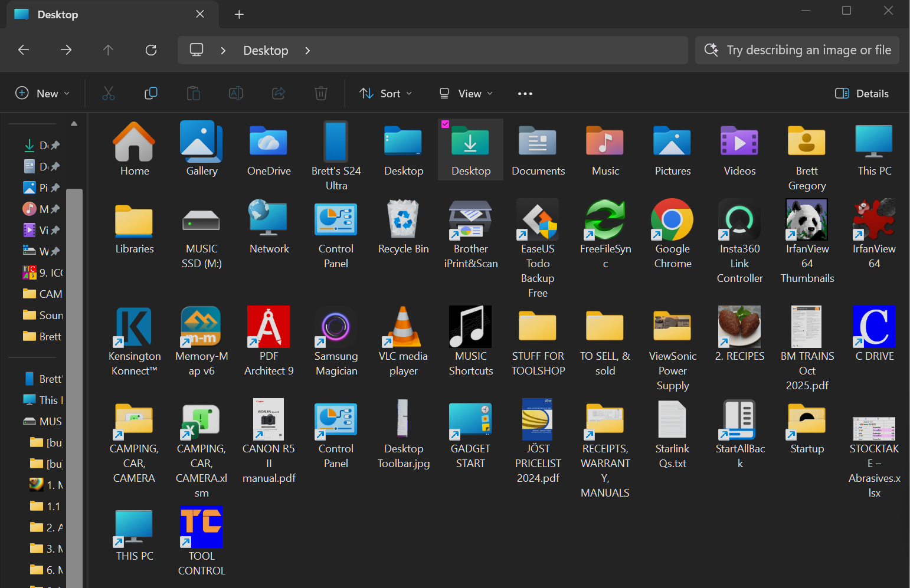910x588 pixels.
Task: Toggle the Details pane
Action: [x=862, y=93]
